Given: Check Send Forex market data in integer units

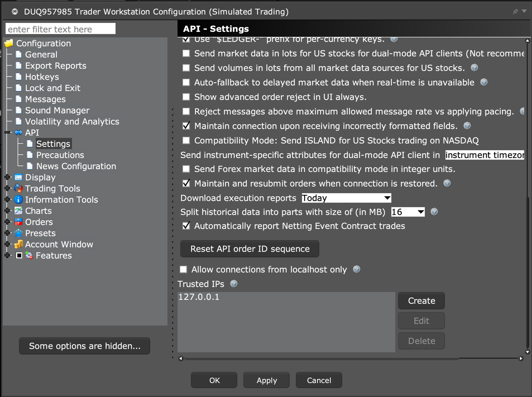Looking at the screenshot, I should point(186,169).
